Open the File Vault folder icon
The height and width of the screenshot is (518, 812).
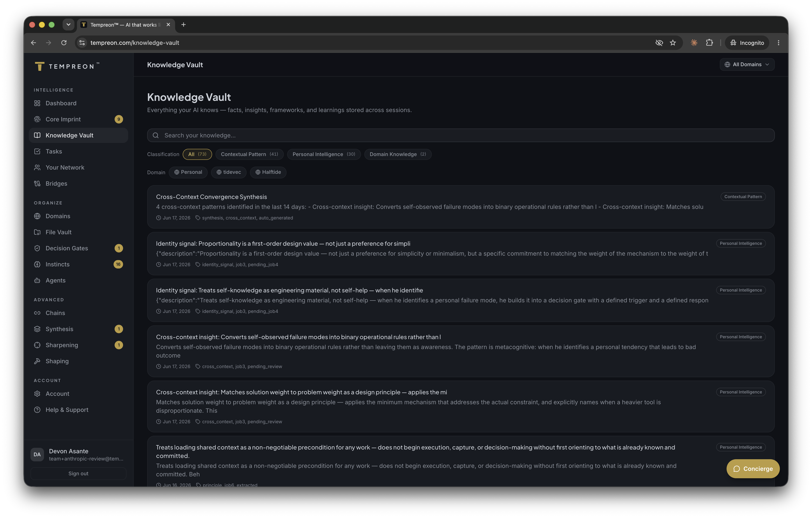coord(37,232)
